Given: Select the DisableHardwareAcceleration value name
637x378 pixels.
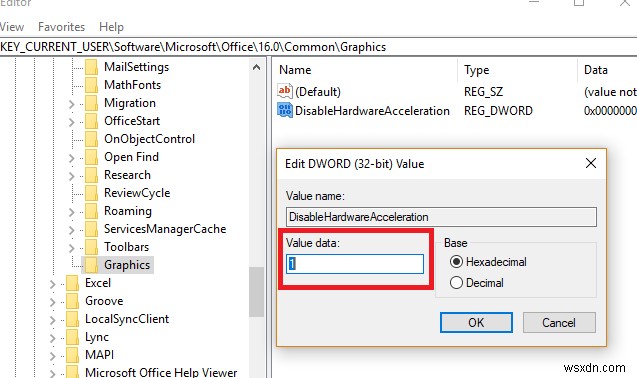Looking at the screenshot, I should click(x=372, y=111).
